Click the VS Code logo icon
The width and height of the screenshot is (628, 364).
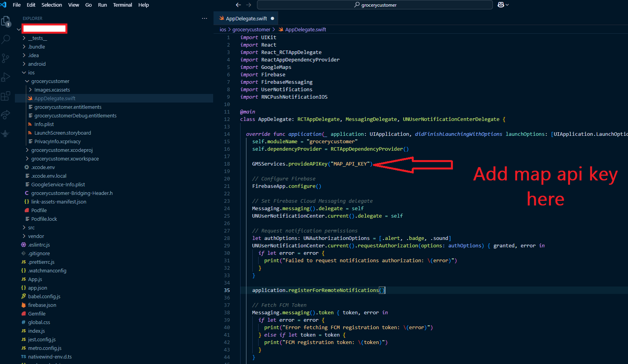(4, 5)
